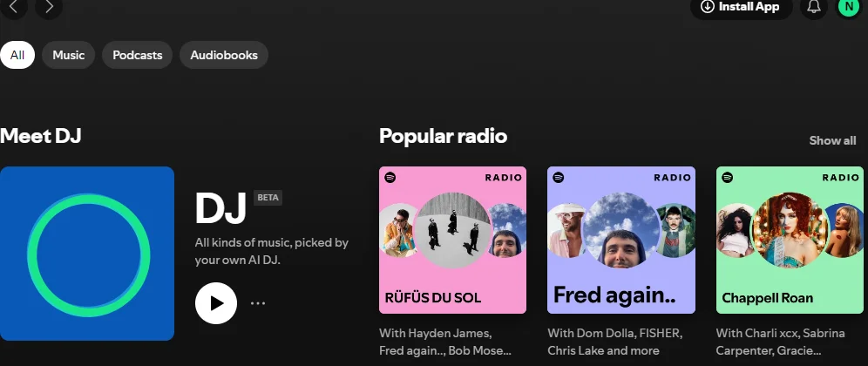Click the Popular radio heading
The image size is (868, 366).
[x=443, y=136]
